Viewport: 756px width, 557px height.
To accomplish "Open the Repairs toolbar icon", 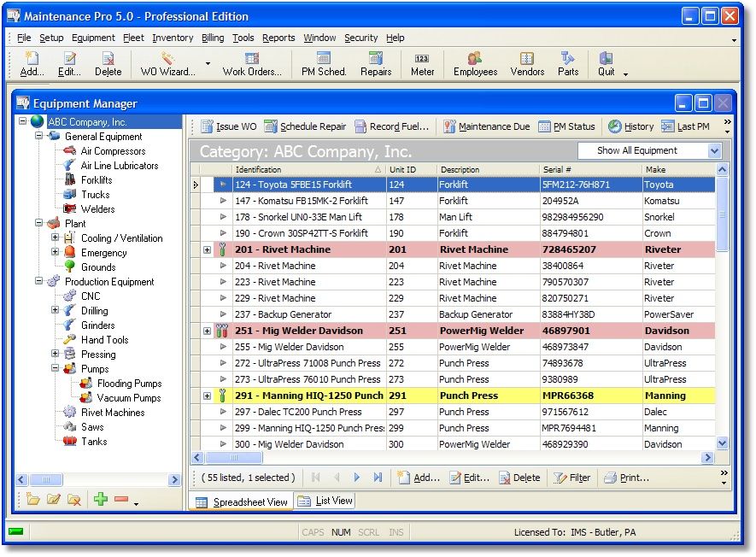I will point(376,64).
